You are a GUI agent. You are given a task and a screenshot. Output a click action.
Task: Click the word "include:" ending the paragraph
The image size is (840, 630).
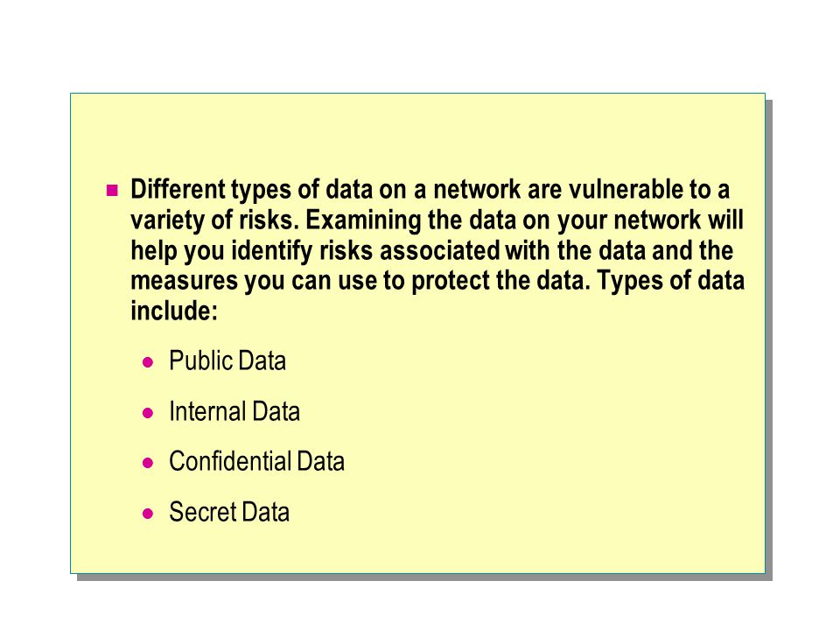(x=174, y=311)
